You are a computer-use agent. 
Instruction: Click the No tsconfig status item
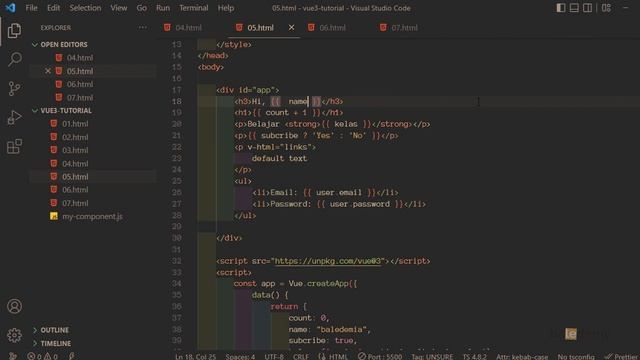[x=576, y=356]
